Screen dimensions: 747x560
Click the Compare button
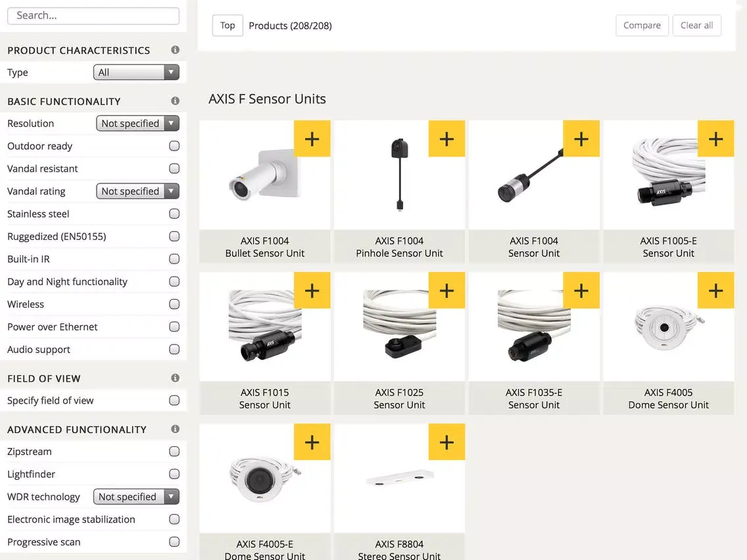(642, 25)
